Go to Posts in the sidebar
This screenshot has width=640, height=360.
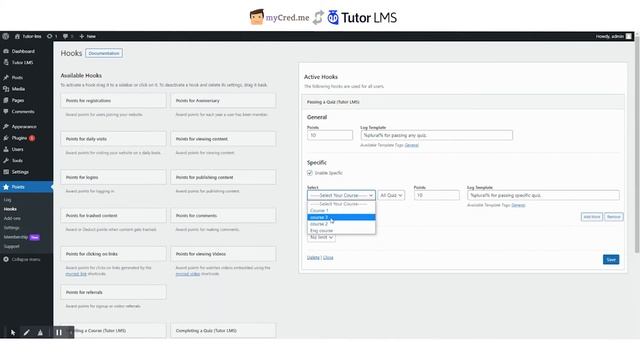click(17, 78)
